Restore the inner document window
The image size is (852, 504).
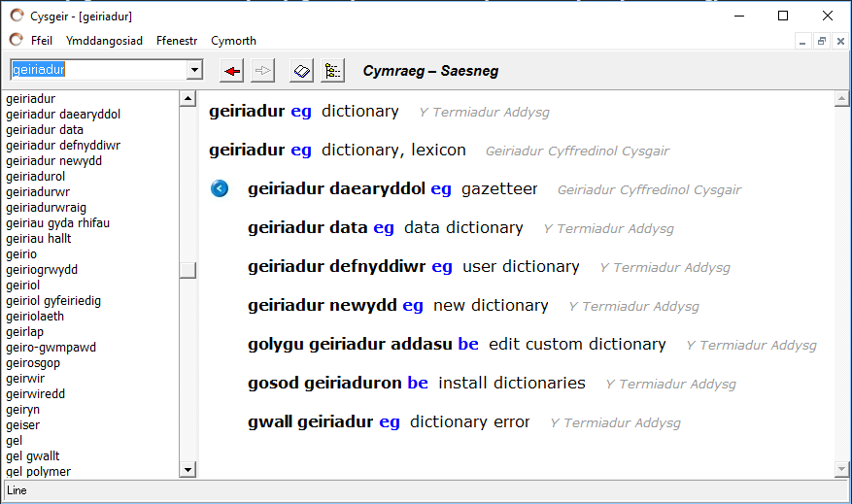coord(822,41)
